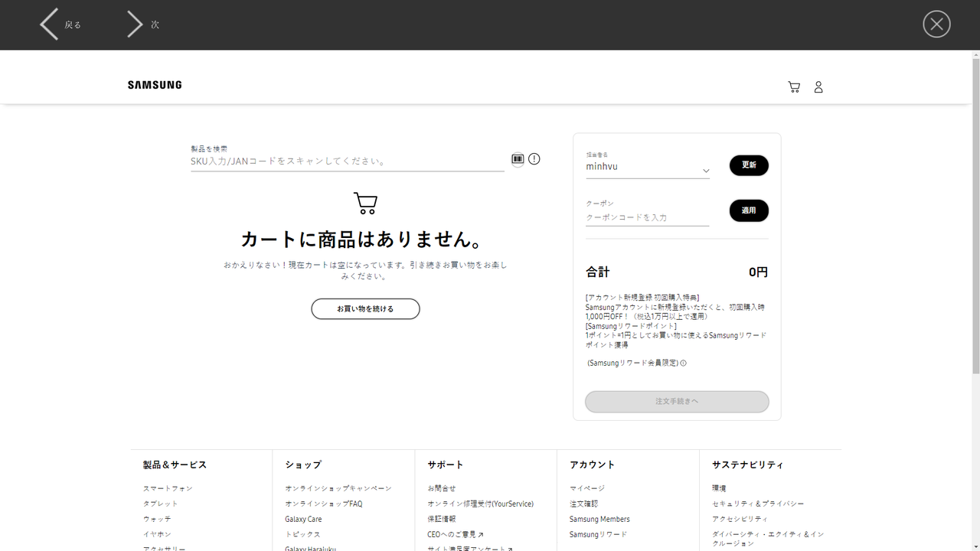Close the overlay with the X button
The image size is (980, 551).
936,24
